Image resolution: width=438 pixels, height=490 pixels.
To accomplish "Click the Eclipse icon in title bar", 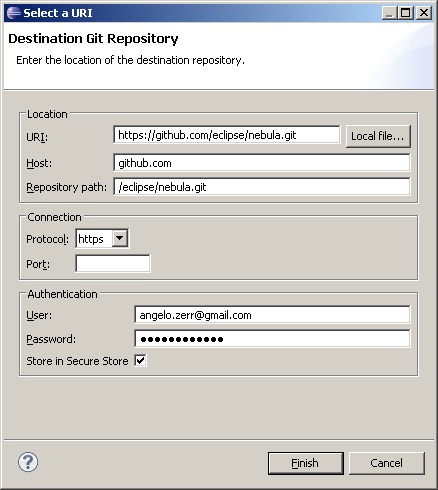I will point(14,13).
